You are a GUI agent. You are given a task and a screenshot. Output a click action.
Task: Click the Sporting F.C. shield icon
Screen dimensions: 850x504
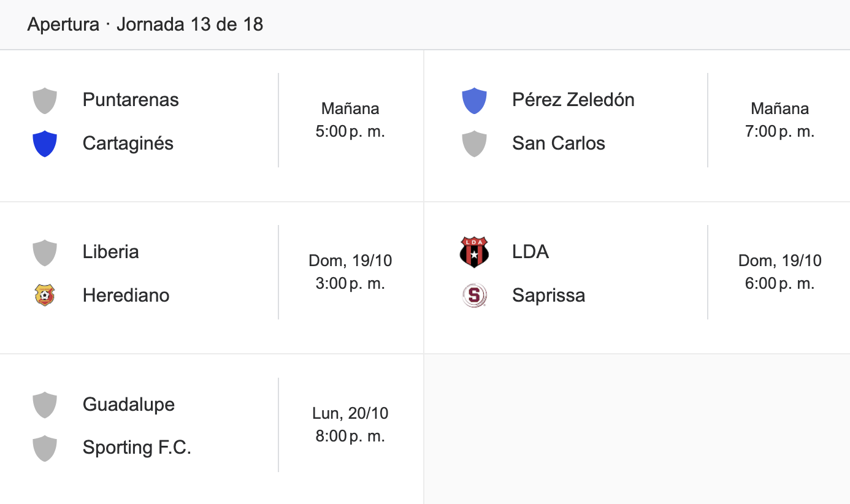point(45,448)
